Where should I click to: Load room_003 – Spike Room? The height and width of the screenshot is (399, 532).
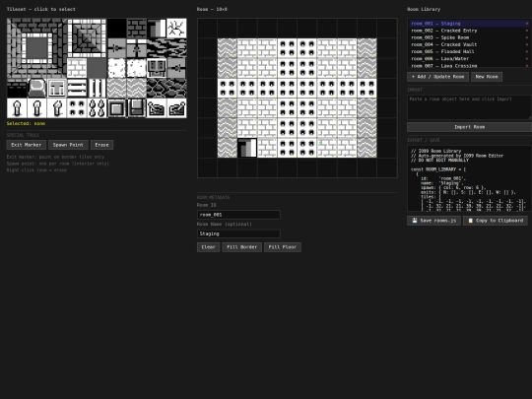pyautogui.click(x=469, y=37)
